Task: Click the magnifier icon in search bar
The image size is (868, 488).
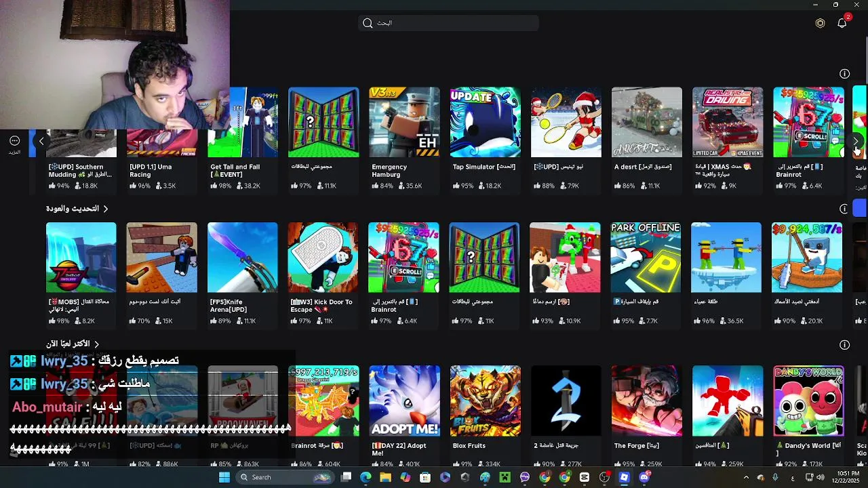Action: pos(368,23)
